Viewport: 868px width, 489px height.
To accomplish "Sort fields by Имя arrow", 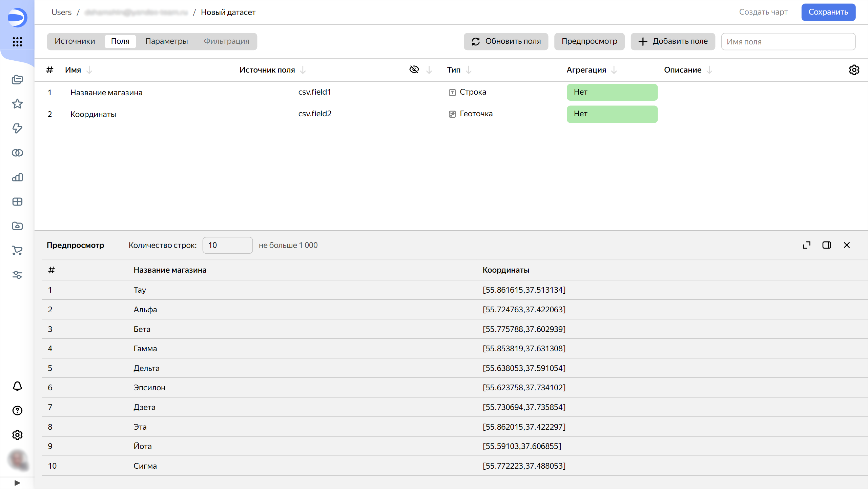I will click(89, 70).
